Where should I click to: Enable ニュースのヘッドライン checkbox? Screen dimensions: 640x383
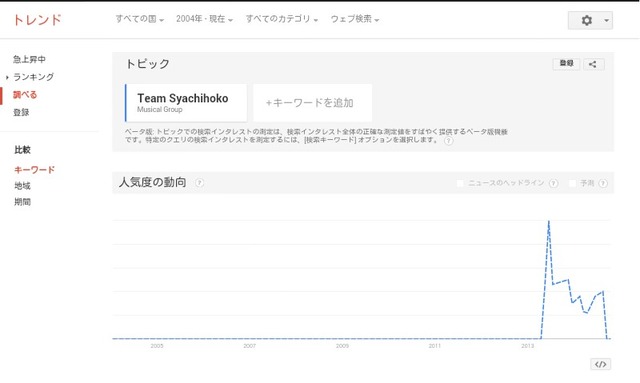pos(460,183)
